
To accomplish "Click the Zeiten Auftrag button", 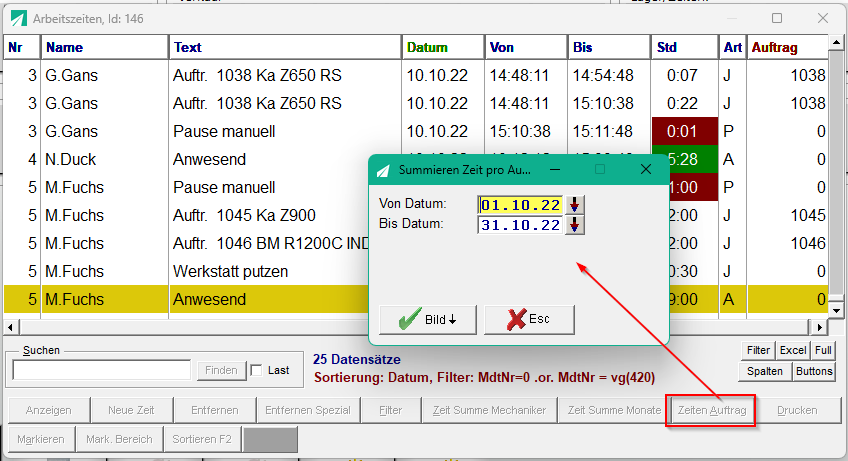I will (x=712, y=410).
